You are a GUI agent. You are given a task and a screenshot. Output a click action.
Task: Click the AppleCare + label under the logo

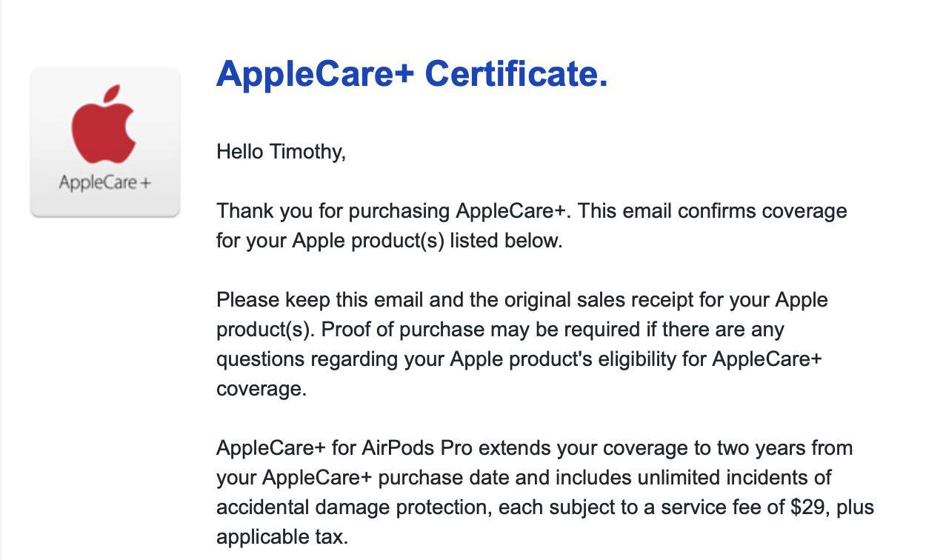[104, 182]
